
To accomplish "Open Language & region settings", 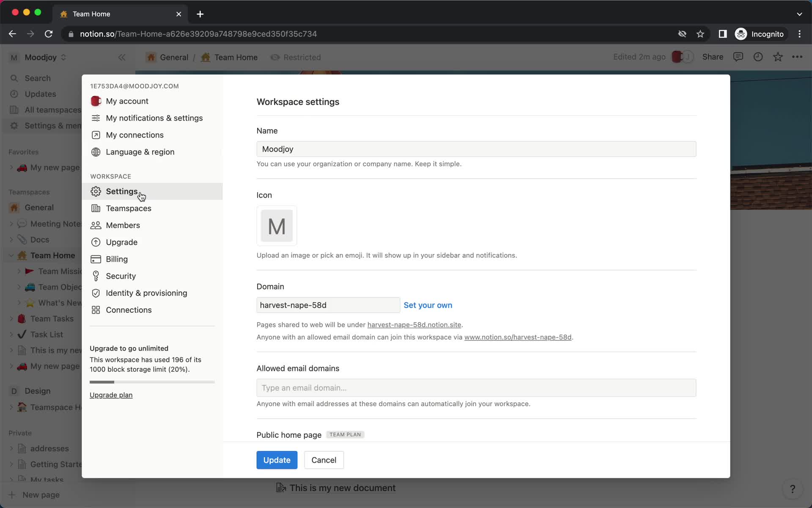I will 152,152.
